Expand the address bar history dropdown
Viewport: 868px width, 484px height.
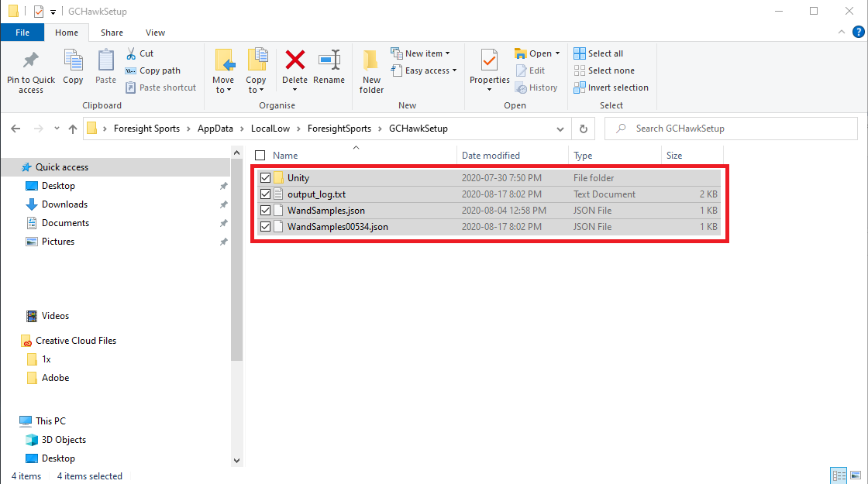point(560,129)
